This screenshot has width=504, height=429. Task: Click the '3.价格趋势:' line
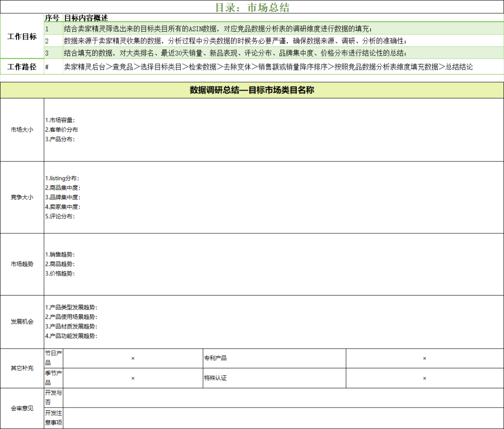click(60, 274)
